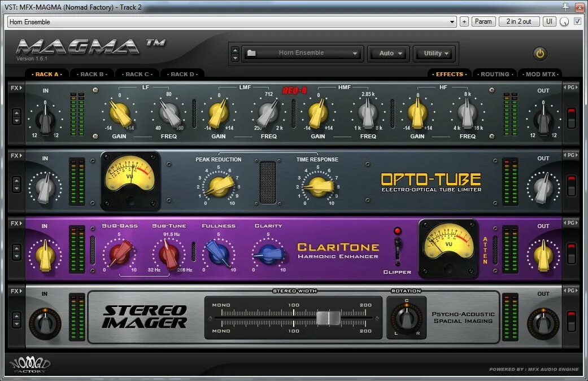This screenshot has height=381, width=588.
Task: Open the PG menu on REQ-4 slot
Action: (570, 87)
